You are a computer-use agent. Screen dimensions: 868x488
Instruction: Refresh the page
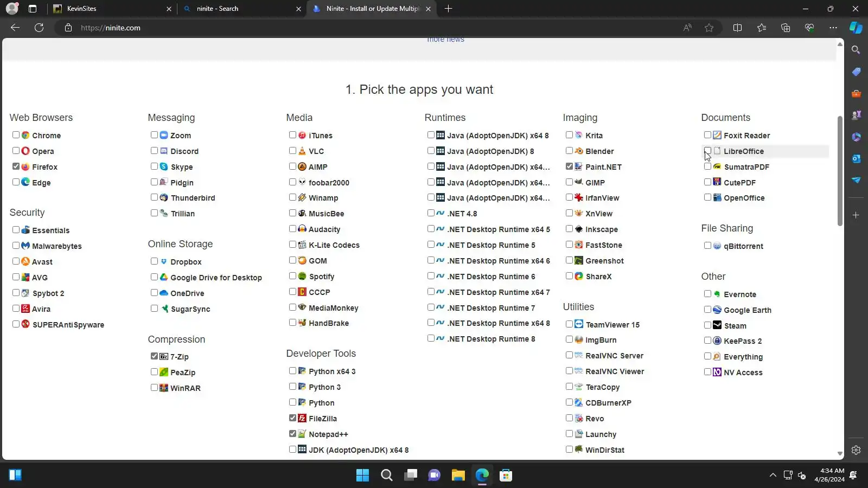click(x=39, y=28)
